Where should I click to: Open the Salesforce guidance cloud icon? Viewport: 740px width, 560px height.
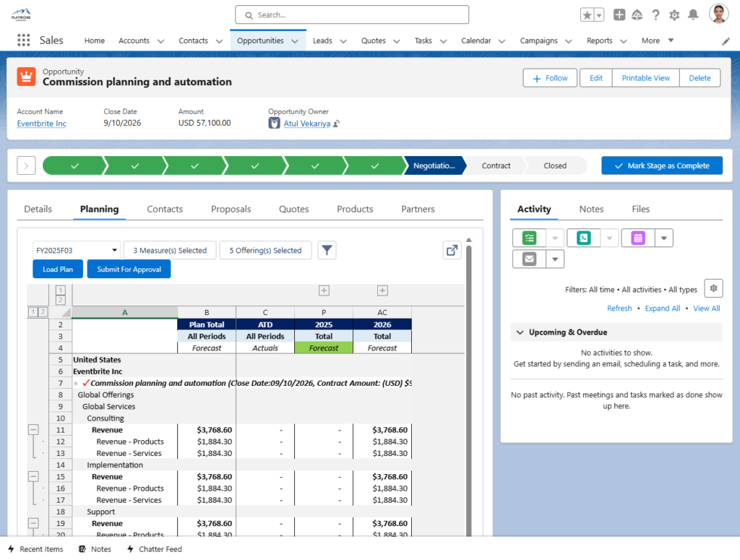tap(637, 15)
